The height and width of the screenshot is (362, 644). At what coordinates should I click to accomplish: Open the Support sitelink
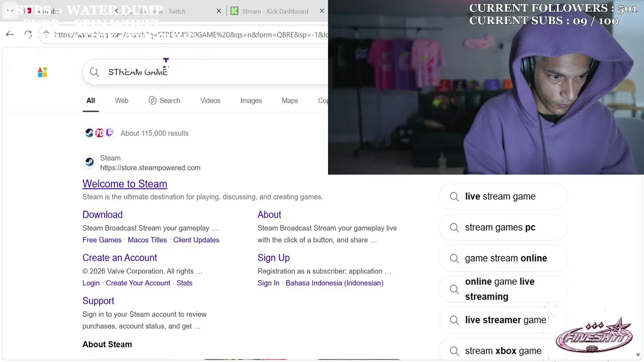pyautogui.click(x=98, y=301)
